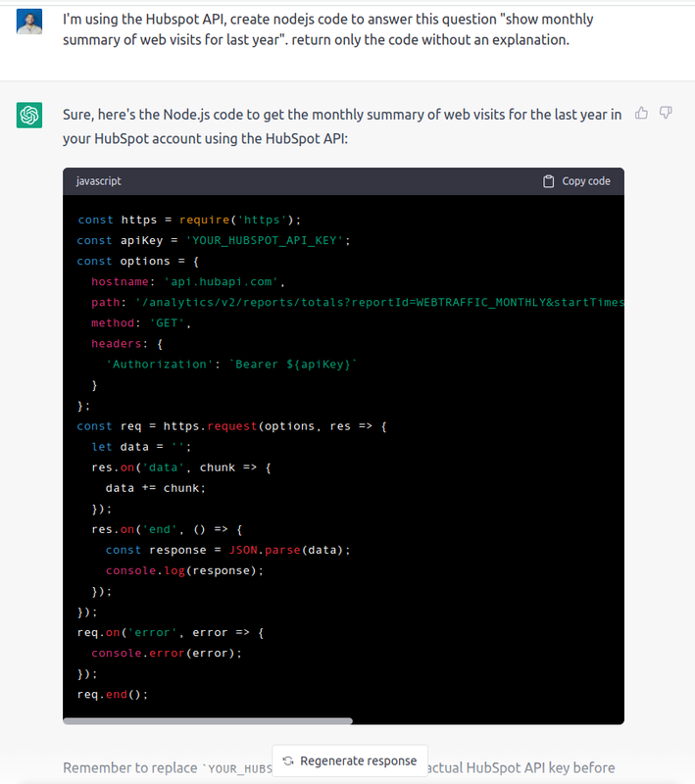Viewport: 695px width, 784px height.
Task: Click Regenerate response button
Action: tap(350, 760)
